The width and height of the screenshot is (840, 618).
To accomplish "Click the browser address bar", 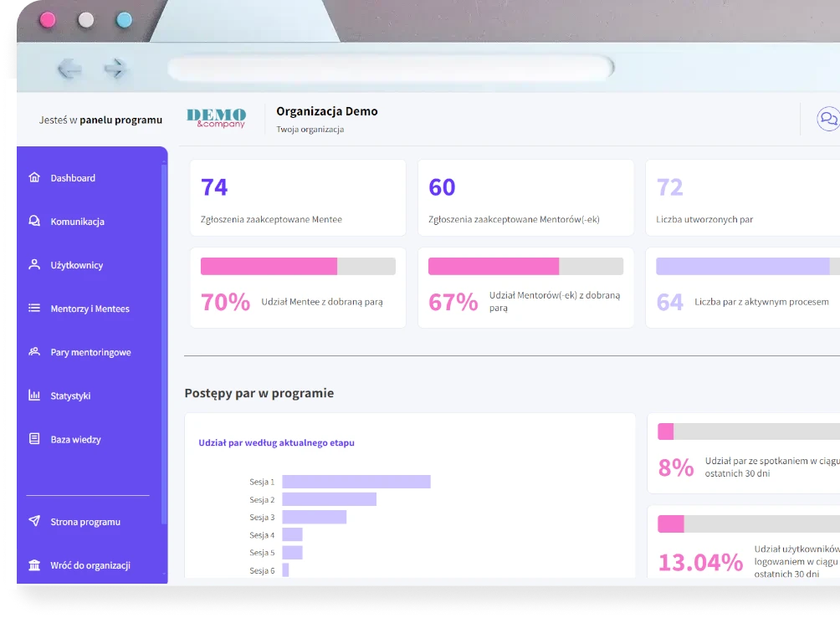I will 391,68.
